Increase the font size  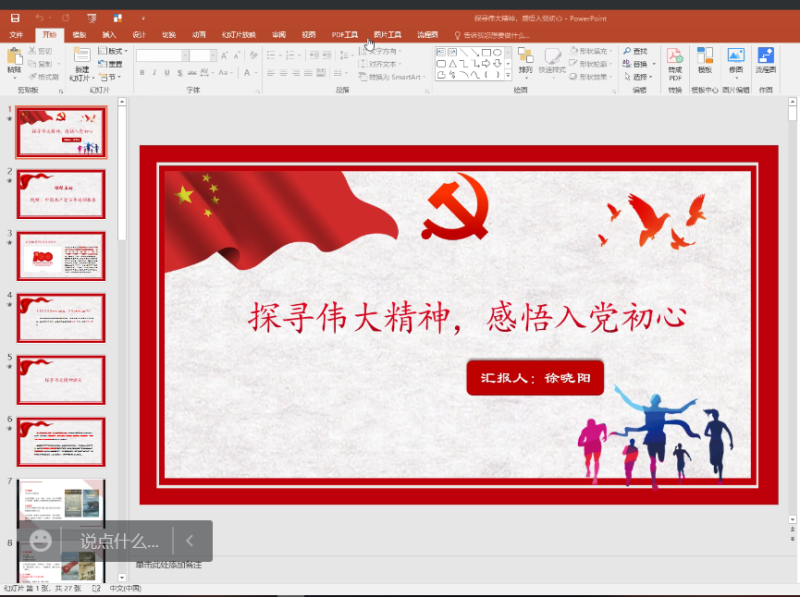pos(224,55)
